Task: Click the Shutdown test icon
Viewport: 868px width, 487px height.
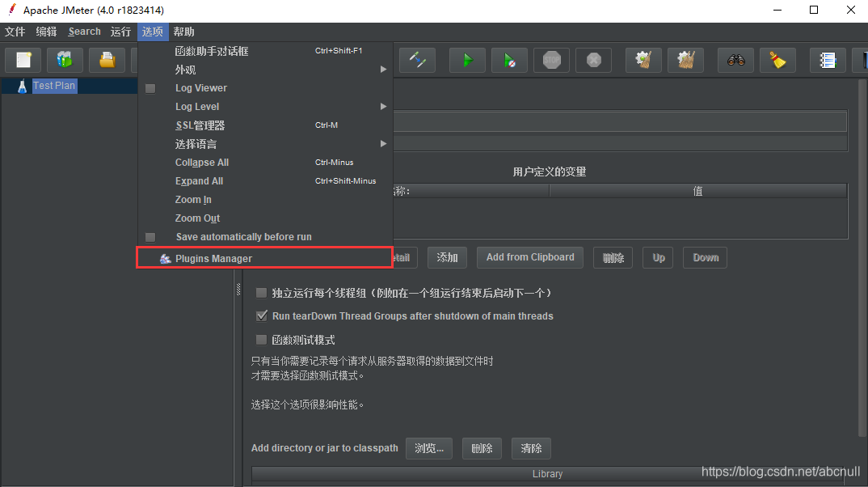Action: pos(593,60)
